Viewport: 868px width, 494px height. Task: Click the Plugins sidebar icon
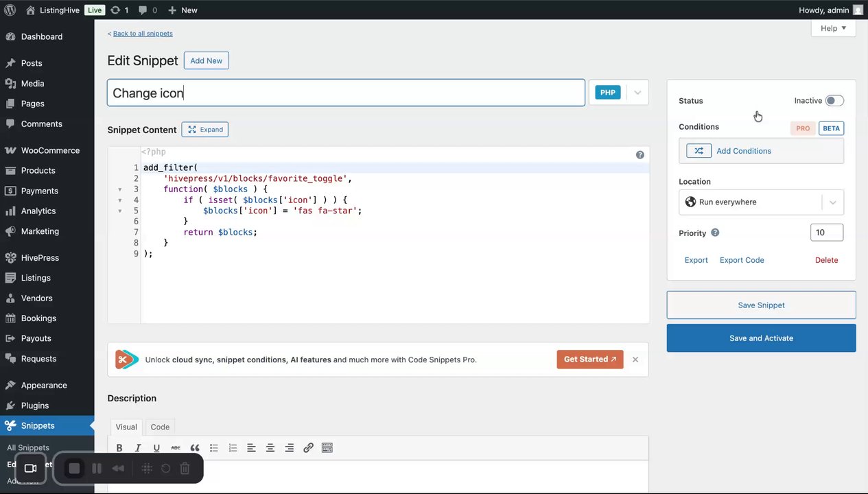tap(10, 405)
